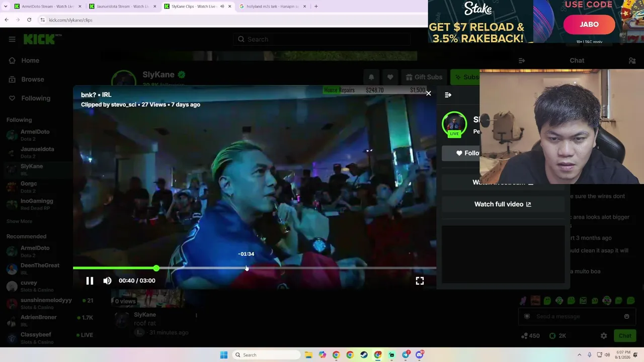Image resolution: width=644 pixels, height=362 pixels.
Task: Open the SlyKane profile avatar in clip panel
Action: point(454,124)
